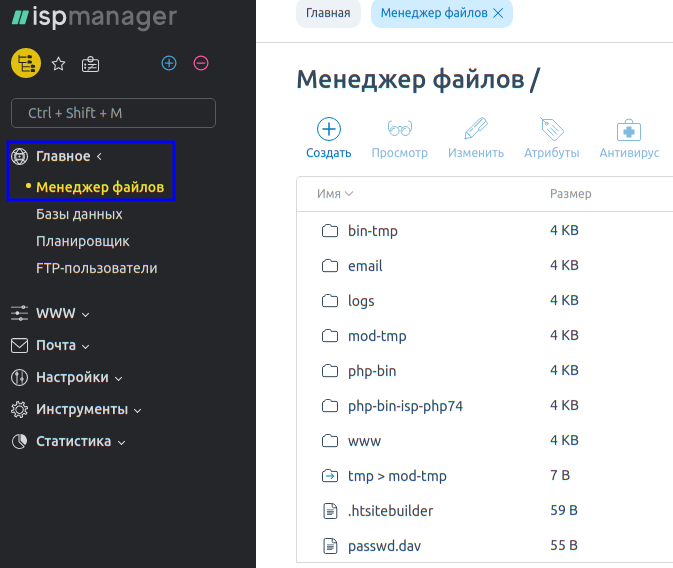
Task: Open the yellow menu tree icon
Action: pos(26,63)
